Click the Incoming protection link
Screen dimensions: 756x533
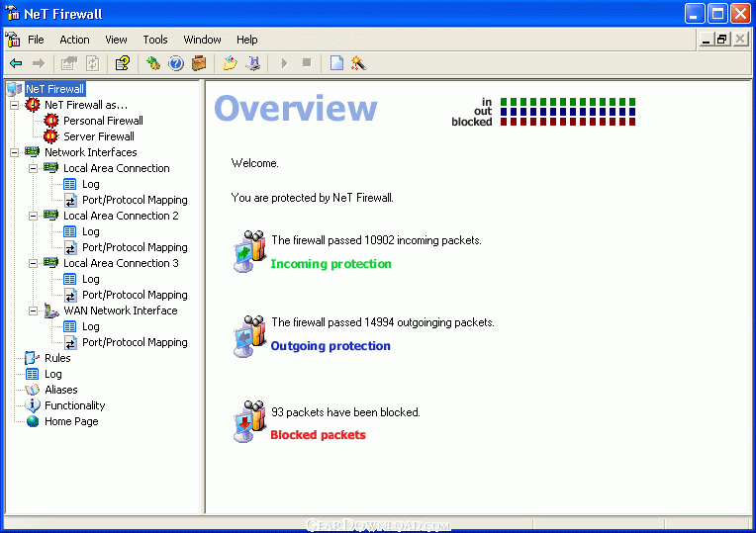pos(331,264)
